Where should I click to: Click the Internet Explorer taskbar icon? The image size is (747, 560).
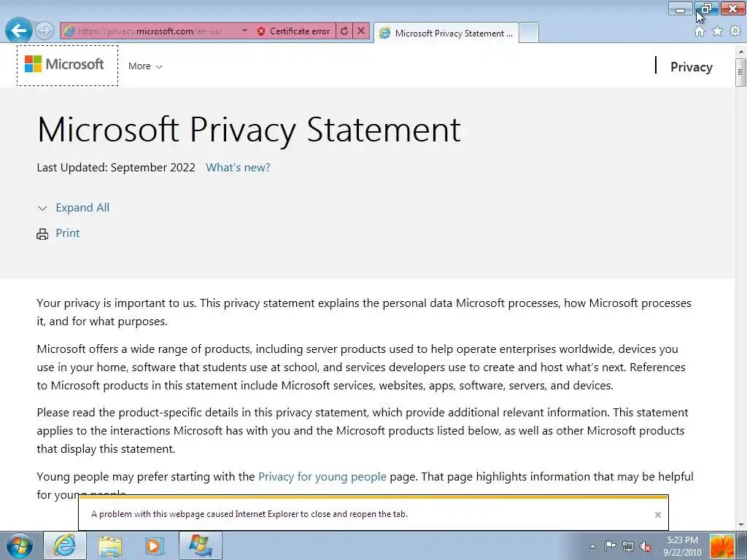point(65,545)
